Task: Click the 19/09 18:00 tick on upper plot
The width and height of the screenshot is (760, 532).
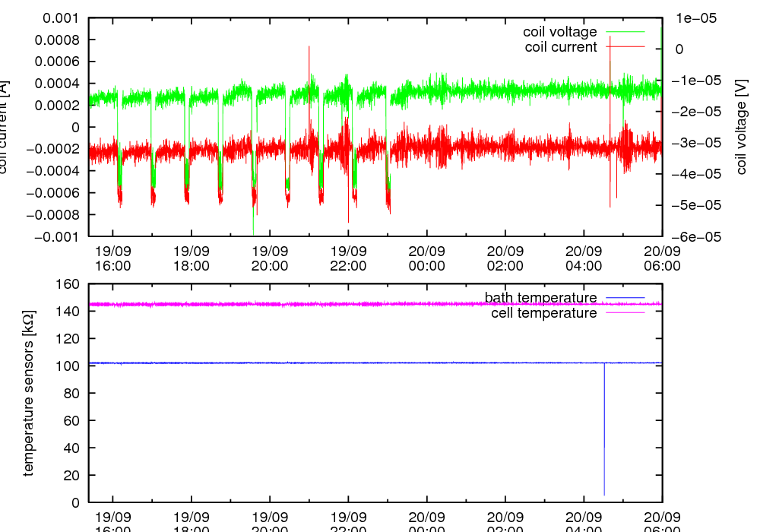Action: (x=192, y=258)
